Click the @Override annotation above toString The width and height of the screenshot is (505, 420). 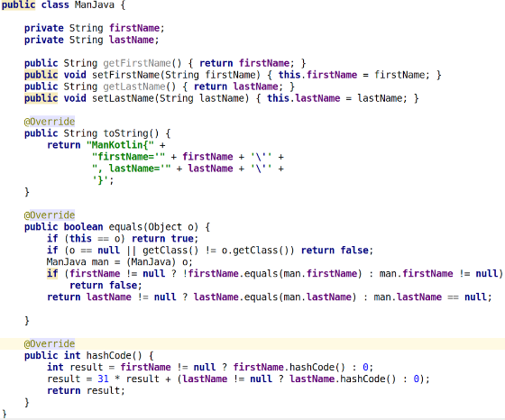point(50,122)
